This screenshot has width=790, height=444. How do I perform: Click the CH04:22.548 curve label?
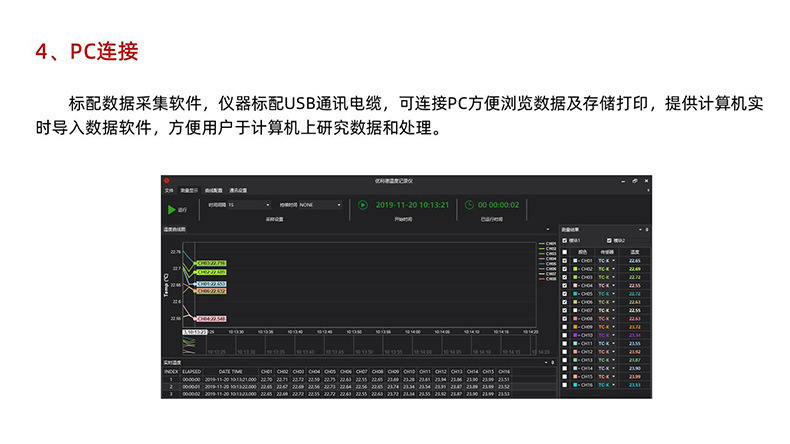(x=211, y=319)
